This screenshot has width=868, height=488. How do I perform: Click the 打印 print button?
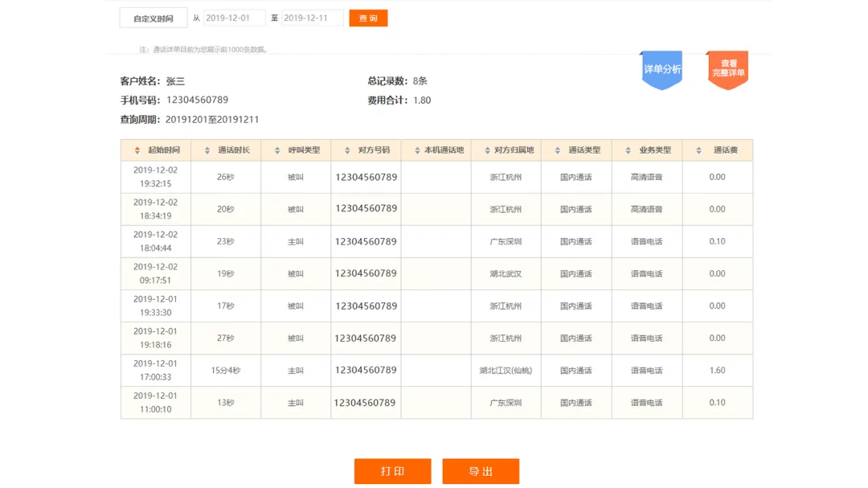(392, 471)
